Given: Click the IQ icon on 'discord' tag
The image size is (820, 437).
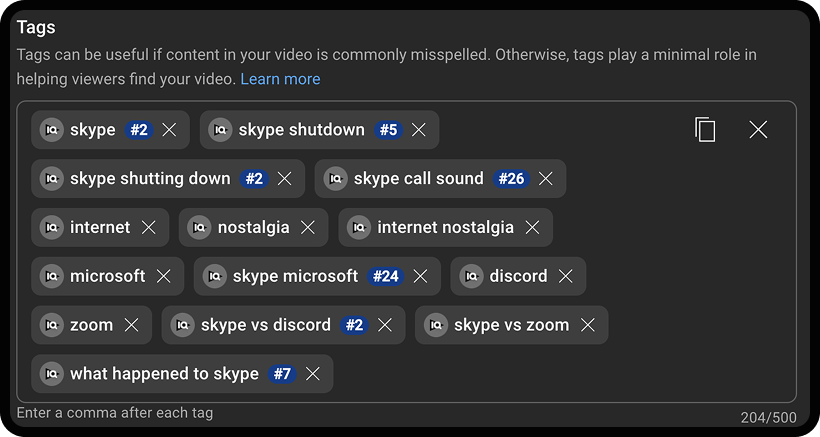Looking at the screenshot, I should coord(471,276).
